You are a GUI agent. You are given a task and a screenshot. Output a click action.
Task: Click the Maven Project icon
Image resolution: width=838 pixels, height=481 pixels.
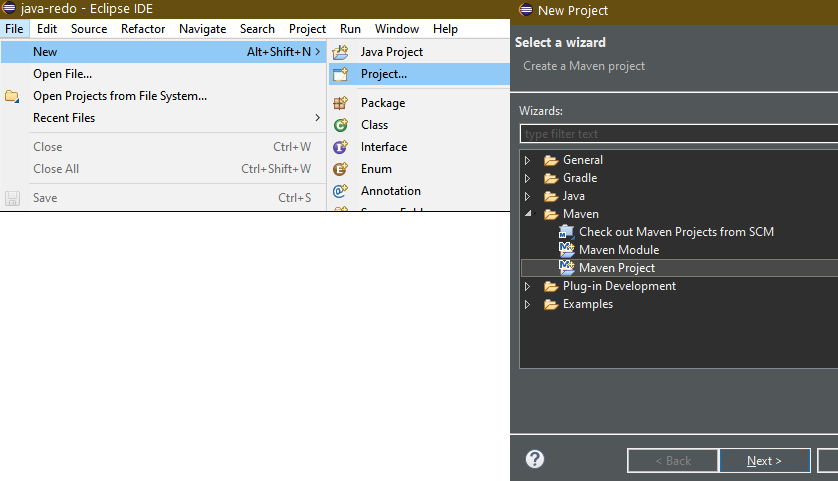(567, 267)
